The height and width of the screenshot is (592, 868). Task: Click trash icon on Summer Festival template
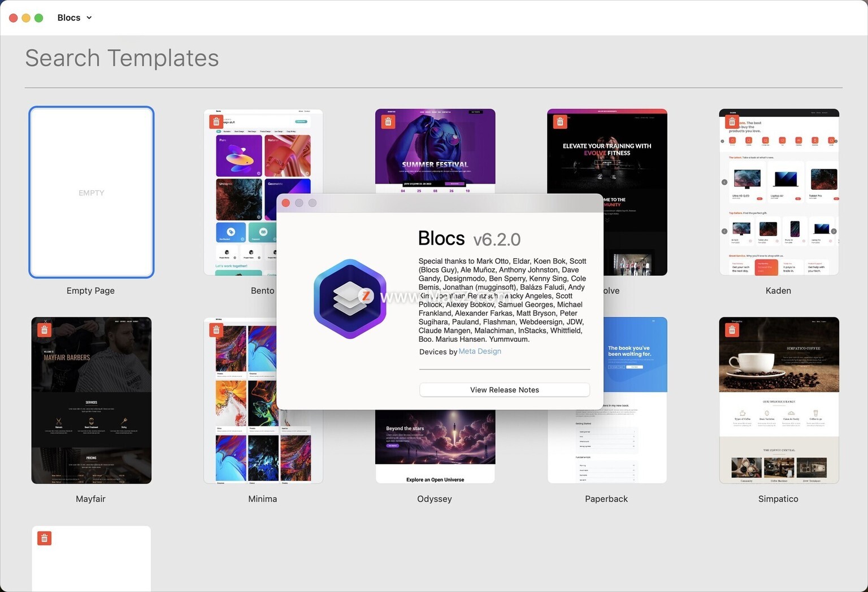(x=388, y=121)
